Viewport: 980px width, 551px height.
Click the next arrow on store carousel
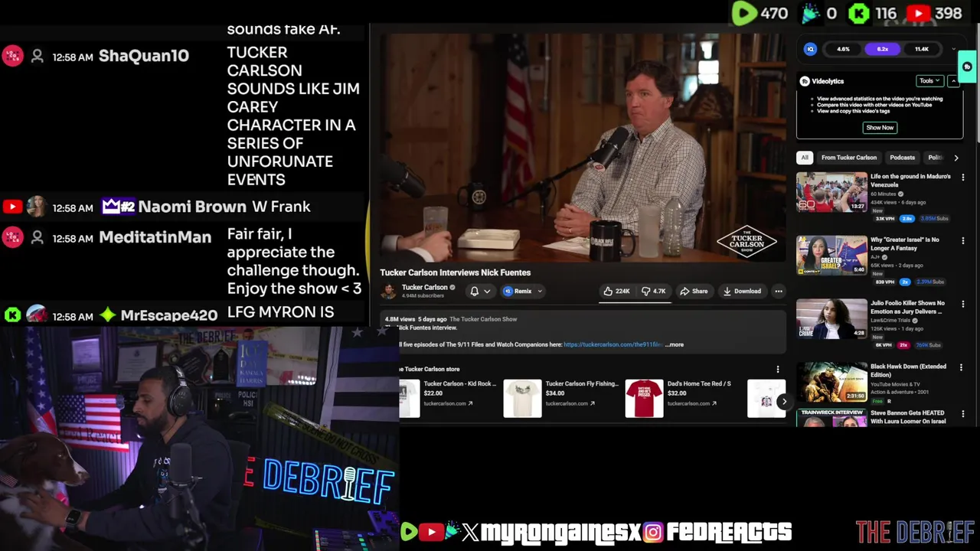(783, 401)
